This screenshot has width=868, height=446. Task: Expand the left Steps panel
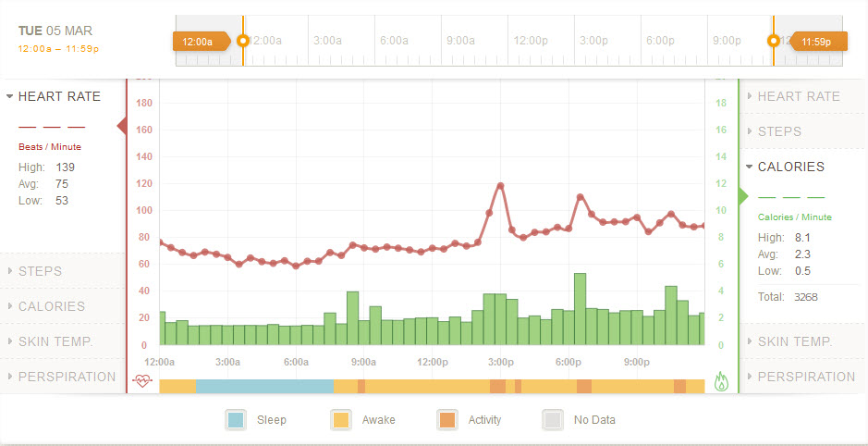pyautogui.click(x=40, y=271)
